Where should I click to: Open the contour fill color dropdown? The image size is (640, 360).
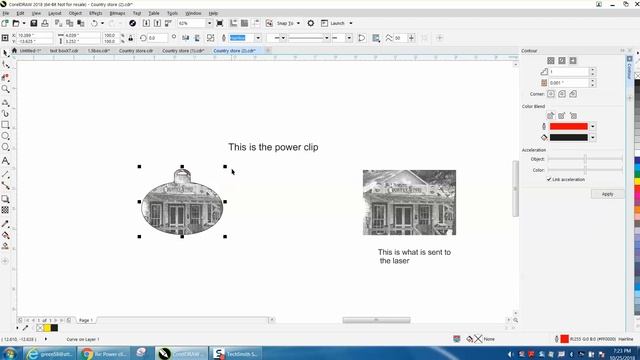pyautogui.click(x=593, y=138)
